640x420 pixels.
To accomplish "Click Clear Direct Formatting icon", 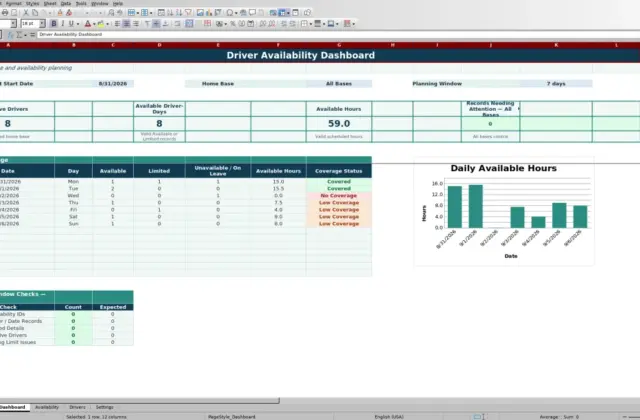I will (x=69, y=13).
